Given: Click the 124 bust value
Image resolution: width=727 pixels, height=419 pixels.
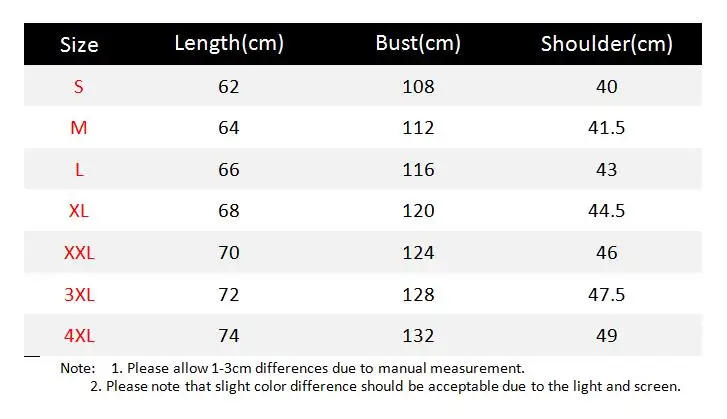Looking at the screenshot, I should coord(418,253).
